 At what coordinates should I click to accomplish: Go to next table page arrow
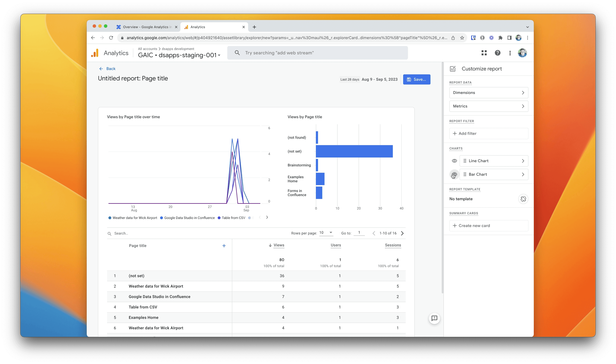pyautogui.click(x=402, y=233)
